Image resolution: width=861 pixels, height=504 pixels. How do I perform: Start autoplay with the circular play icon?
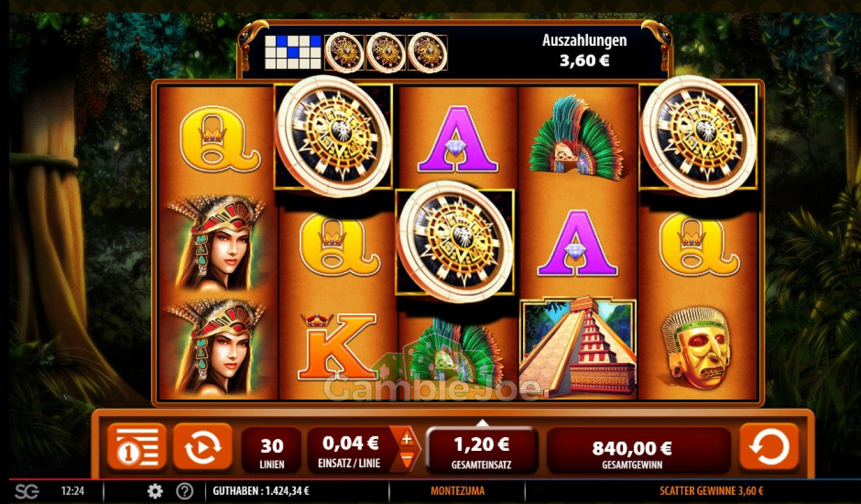pos(203,448)
